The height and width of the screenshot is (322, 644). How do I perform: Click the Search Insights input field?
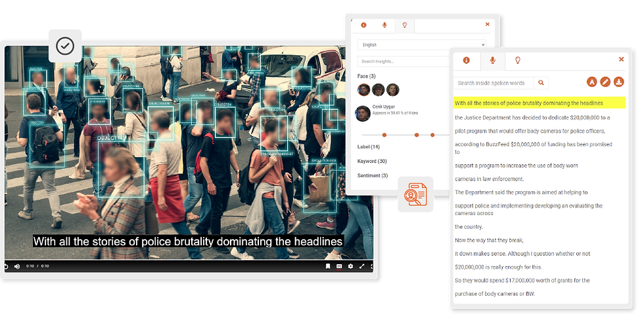403,61
